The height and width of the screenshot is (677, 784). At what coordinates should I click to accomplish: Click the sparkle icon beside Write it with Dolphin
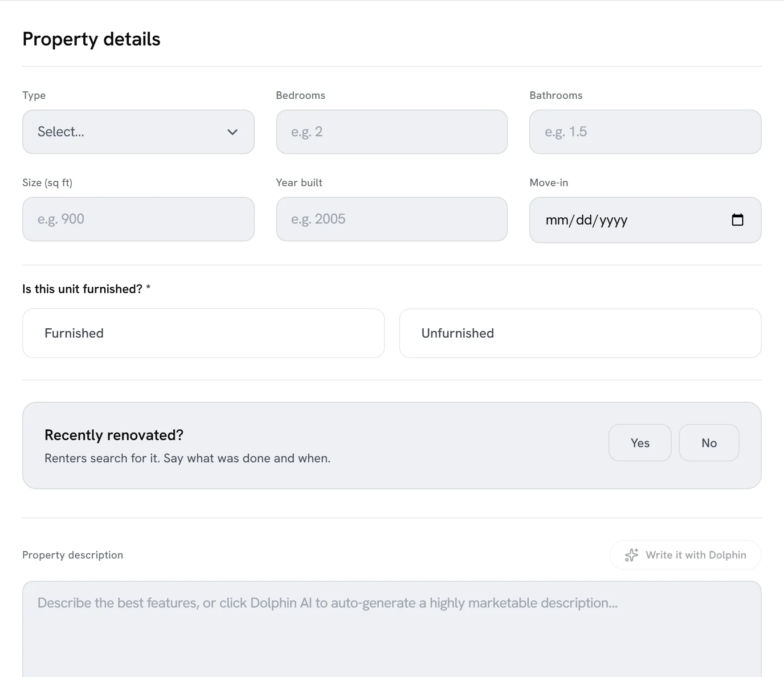(x=632, y=555)
